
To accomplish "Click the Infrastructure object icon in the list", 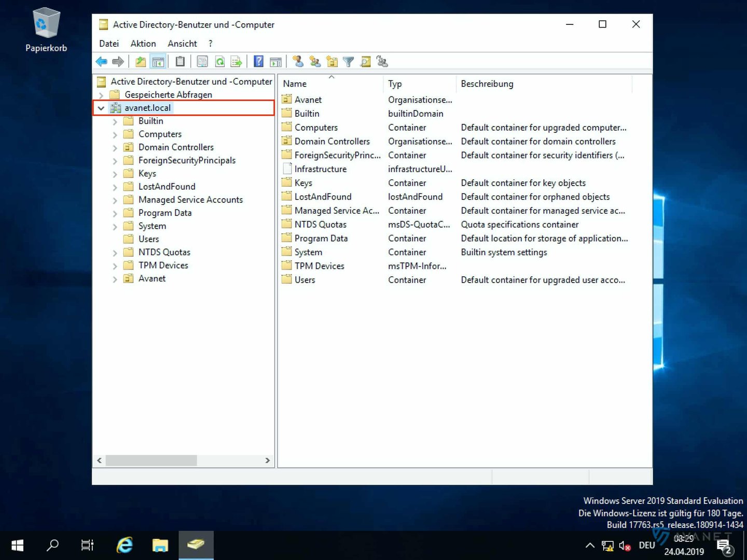I will pyautogui.click(x=287, y=169).
